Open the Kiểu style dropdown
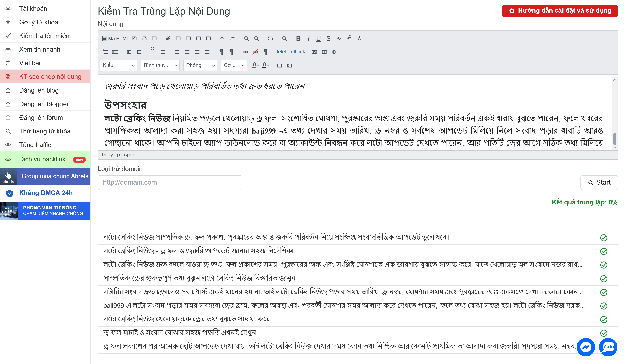The image size is (625, 364). pyautogui.click(x=119, y=65)
